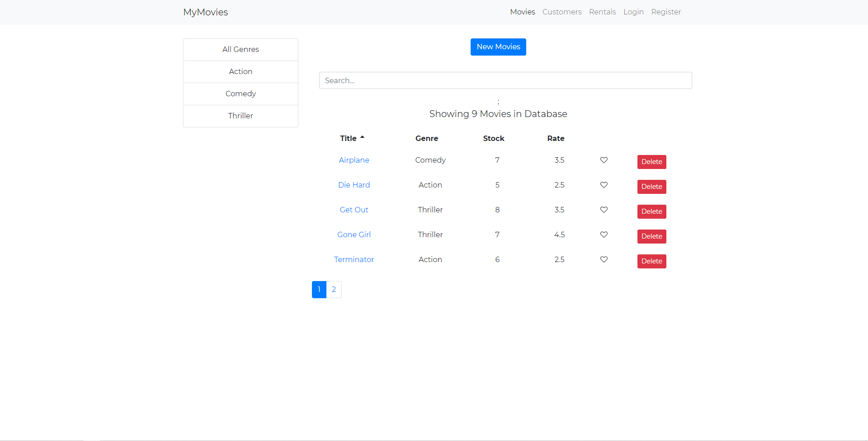Open the Die Hard movie link
The image size is (868, 441).
(354, 185)
